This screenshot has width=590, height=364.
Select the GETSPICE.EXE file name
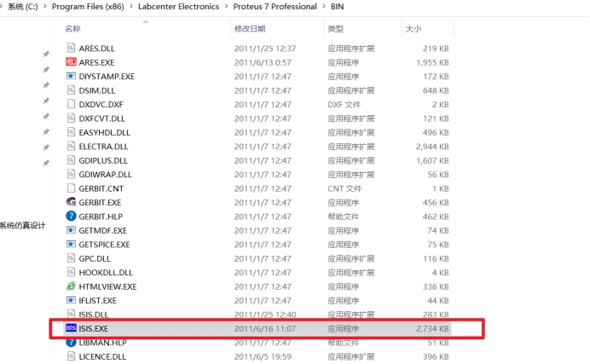coord(104,245)
